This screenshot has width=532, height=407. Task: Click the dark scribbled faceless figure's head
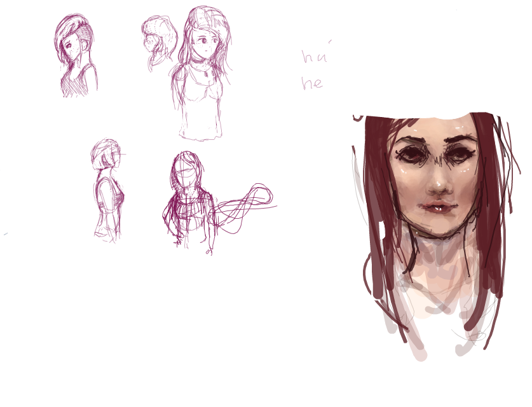(185, 172)
